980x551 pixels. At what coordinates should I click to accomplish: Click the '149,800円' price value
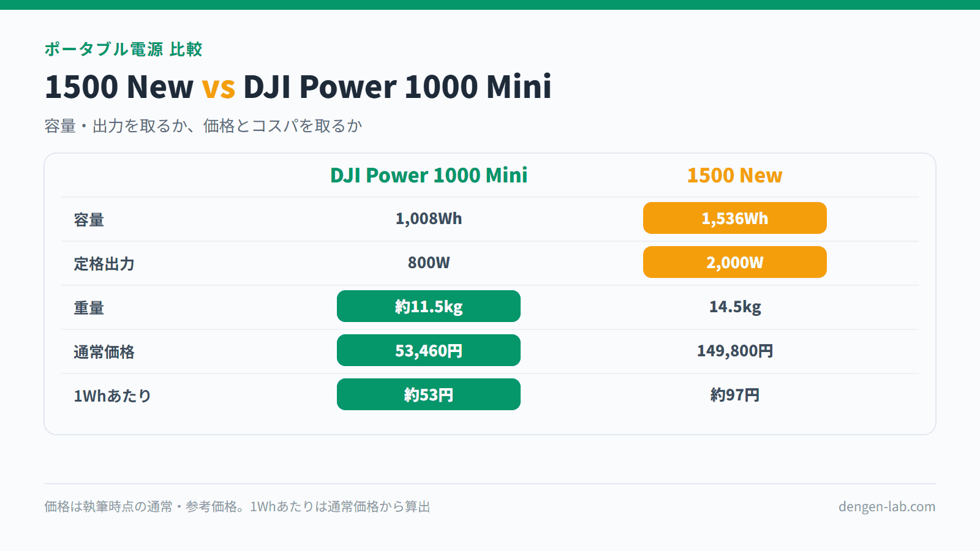pyautogui.click(x=735, y=351)
